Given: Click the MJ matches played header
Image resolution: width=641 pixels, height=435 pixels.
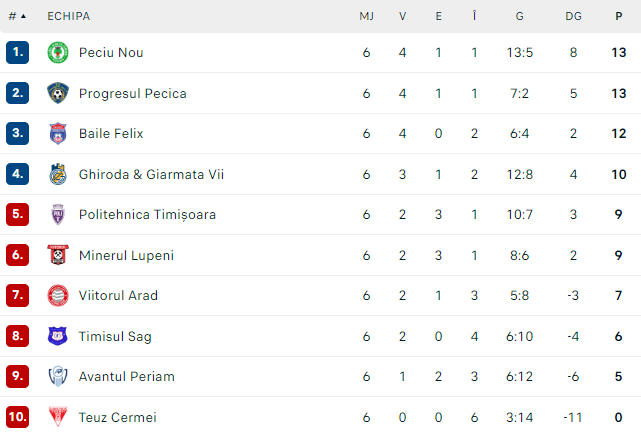Looking at the screenshot, I should (x=366, y=16).
